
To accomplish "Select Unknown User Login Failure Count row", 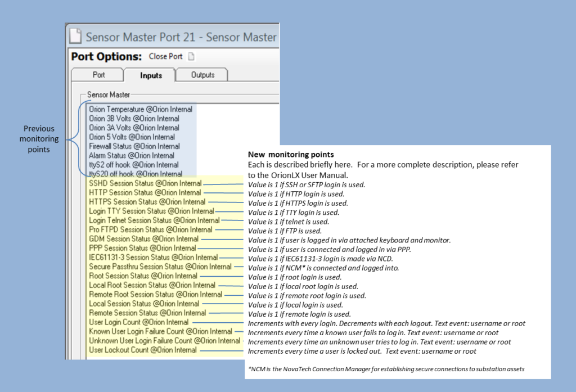I will tap(165, 341).
